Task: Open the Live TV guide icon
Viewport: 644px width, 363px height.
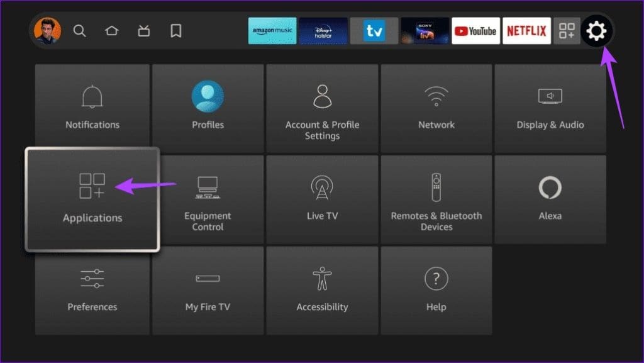Action: tap(143, 30)
